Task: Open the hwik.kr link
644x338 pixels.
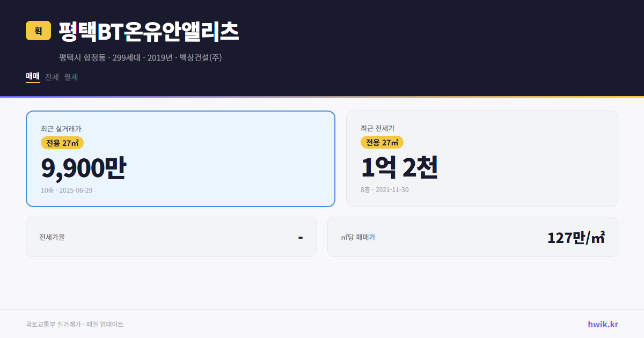Action: pyautogui.click(x=604, y=324)
